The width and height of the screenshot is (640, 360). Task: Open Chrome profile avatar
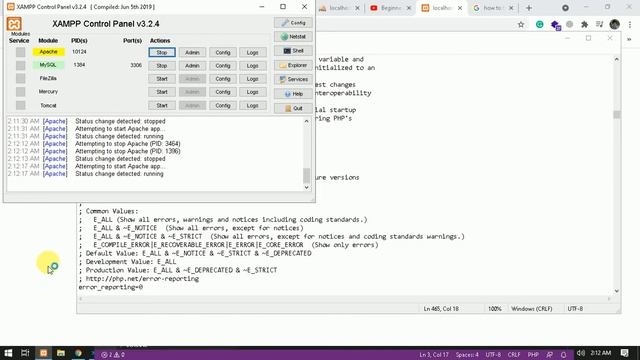pyautogui.click(x=615, y=24)
